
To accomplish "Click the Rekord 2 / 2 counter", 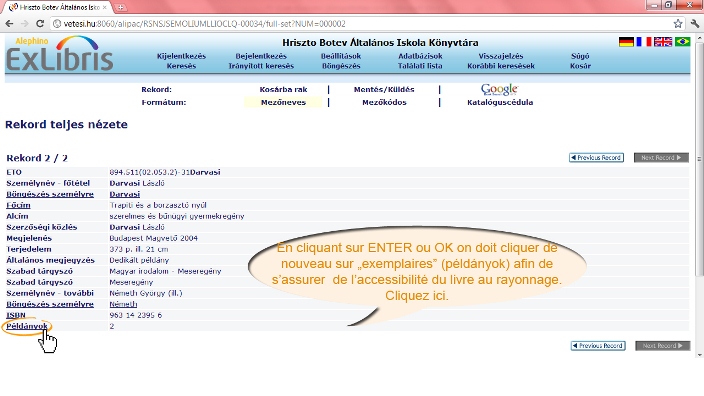I will tap(37, 158).
